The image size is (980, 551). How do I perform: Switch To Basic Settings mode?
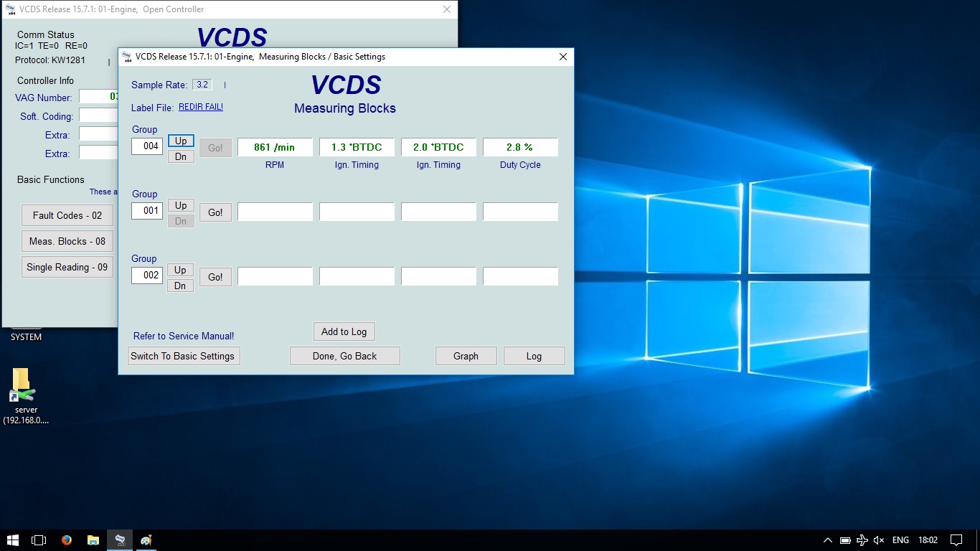(183, 356)
